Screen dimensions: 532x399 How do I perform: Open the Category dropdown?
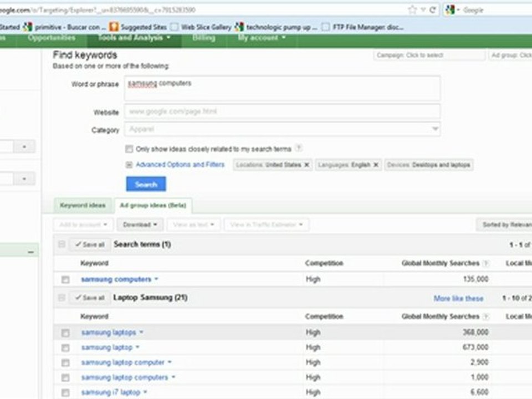pos(282,129)
